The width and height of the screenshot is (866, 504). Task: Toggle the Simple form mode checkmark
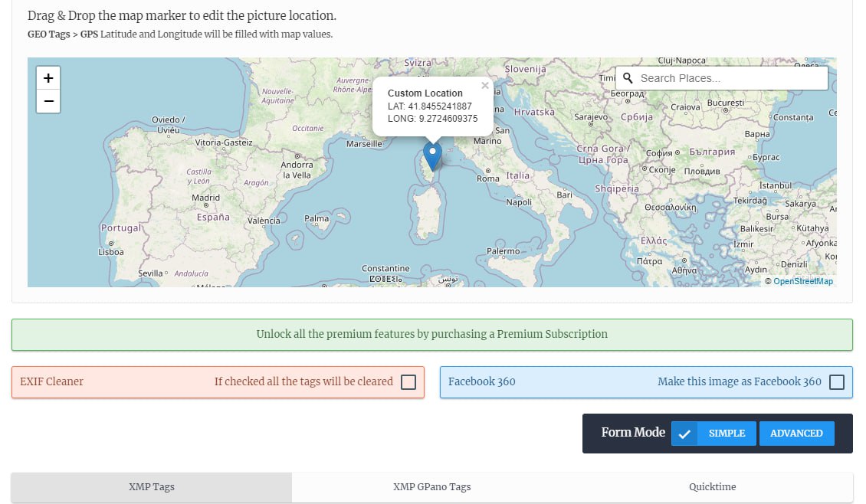[x=684, y=434]
